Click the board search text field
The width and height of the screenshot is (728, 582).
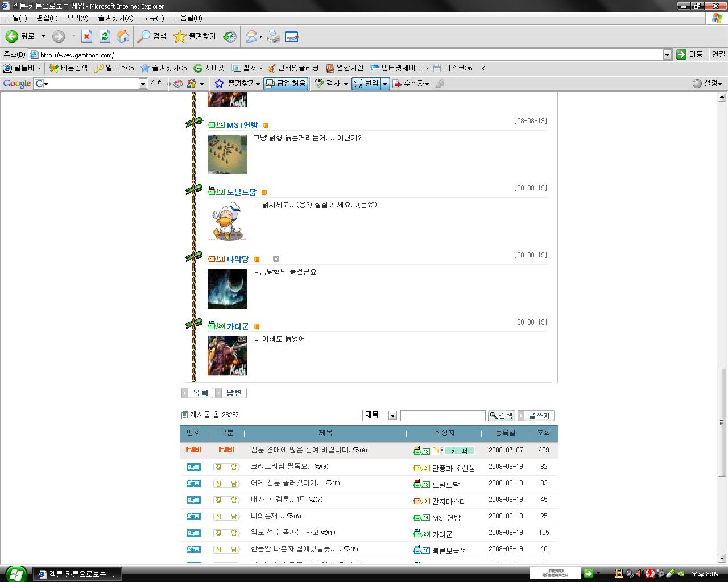[442, 415]
